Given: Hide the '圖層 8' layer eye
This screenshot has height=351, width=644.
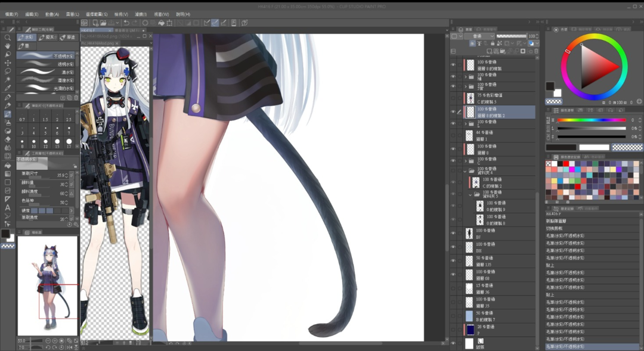Looking at the screenshot, I should point(453,149).
